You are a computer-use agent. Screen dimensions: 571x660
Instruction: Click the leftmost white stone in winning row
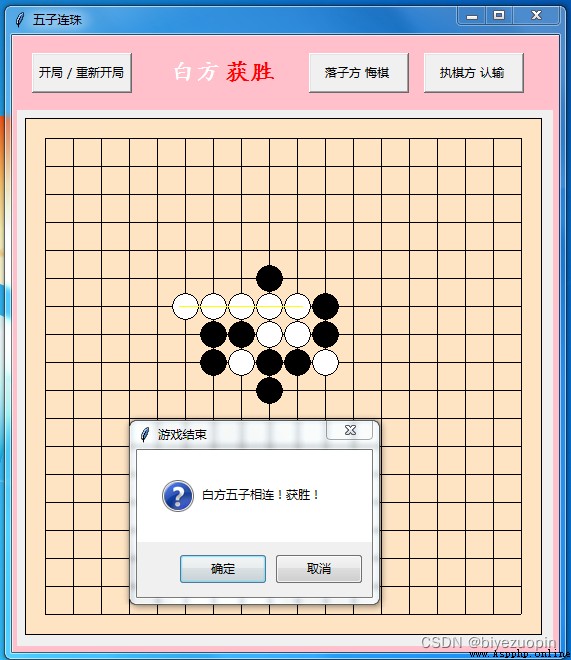(185, 306)
